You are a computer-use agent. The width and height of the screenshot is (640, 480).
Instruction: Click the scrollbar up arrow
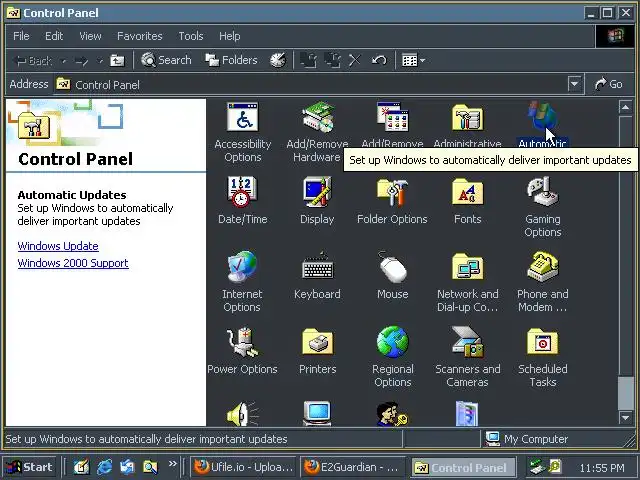(625, 107)
